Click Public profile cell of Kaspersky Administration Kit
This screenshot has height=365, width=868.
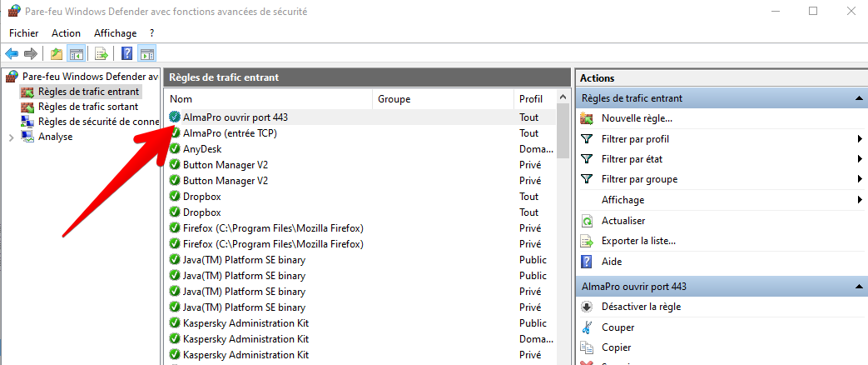[533, 322]
